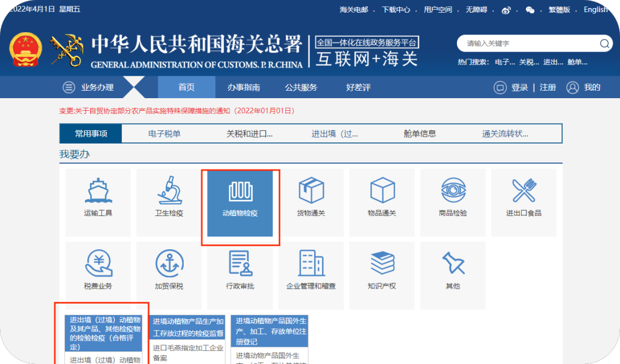620x364 pixels.
Task: Click 进出境（过境）动植物及其产品 blue heading
Action: [103, 333]
